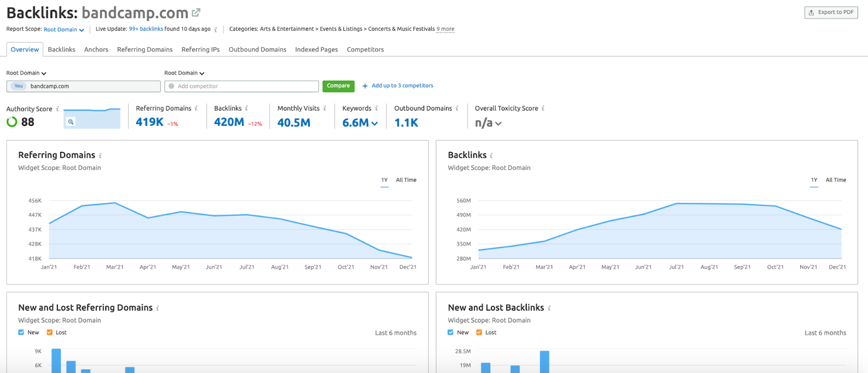Open the Referring IPs tab

201,49
